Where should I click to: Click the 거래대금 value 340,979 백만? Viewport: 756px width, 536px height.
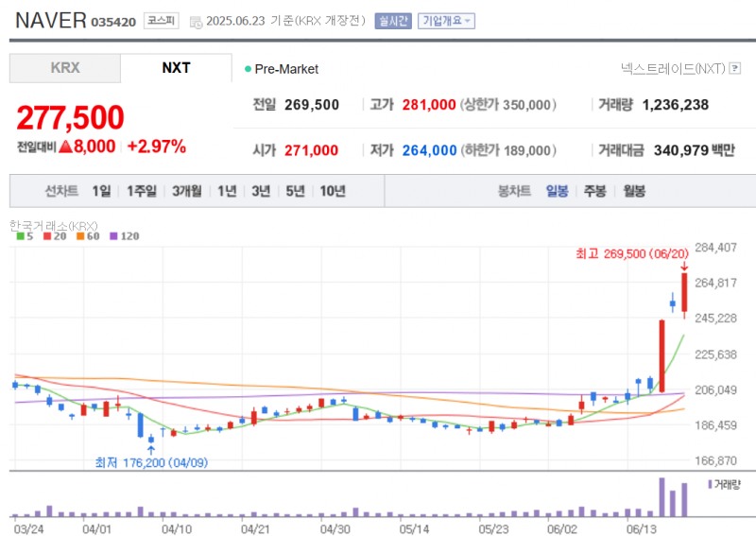click(x=695, y=150)
